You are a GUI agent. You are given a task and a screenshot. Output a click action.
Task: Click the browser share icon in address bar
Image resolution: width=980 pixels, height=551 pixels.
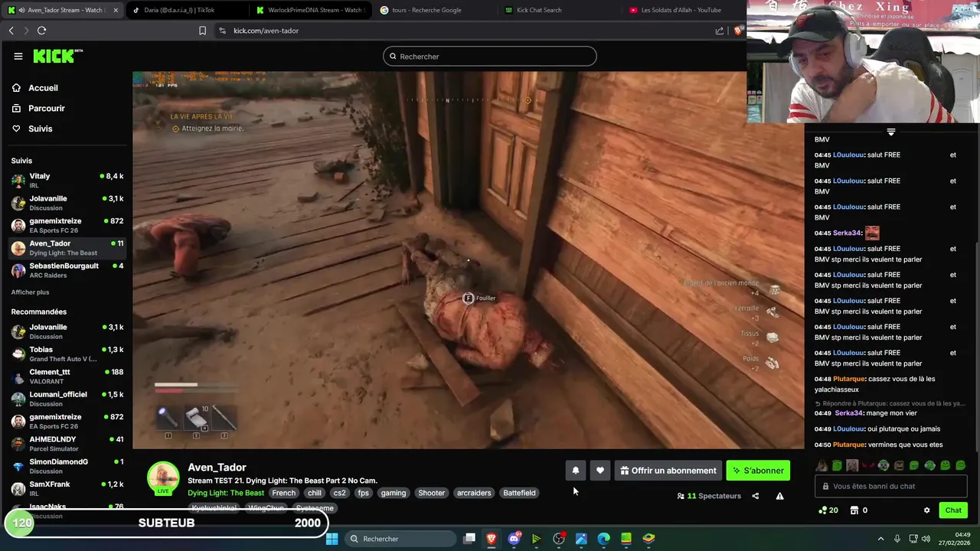pyautogui.click(x=720, y=31)
